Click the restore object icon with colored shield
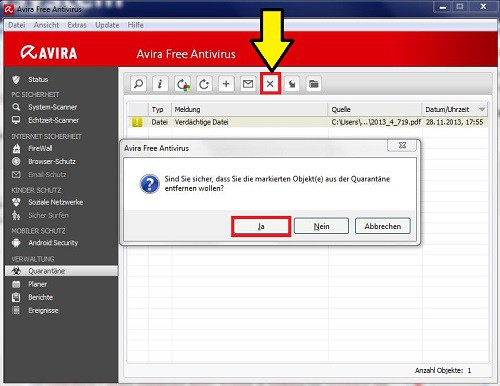 click(182, 84)
